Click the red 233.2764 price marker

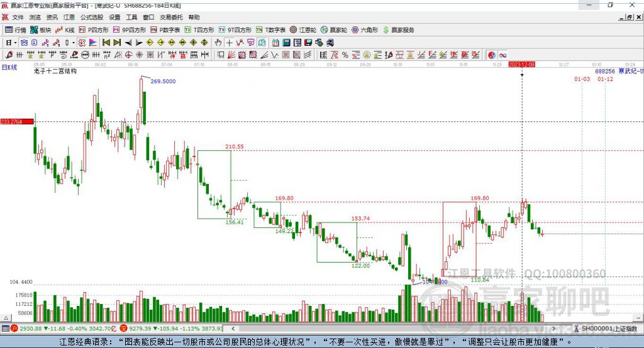17,121
